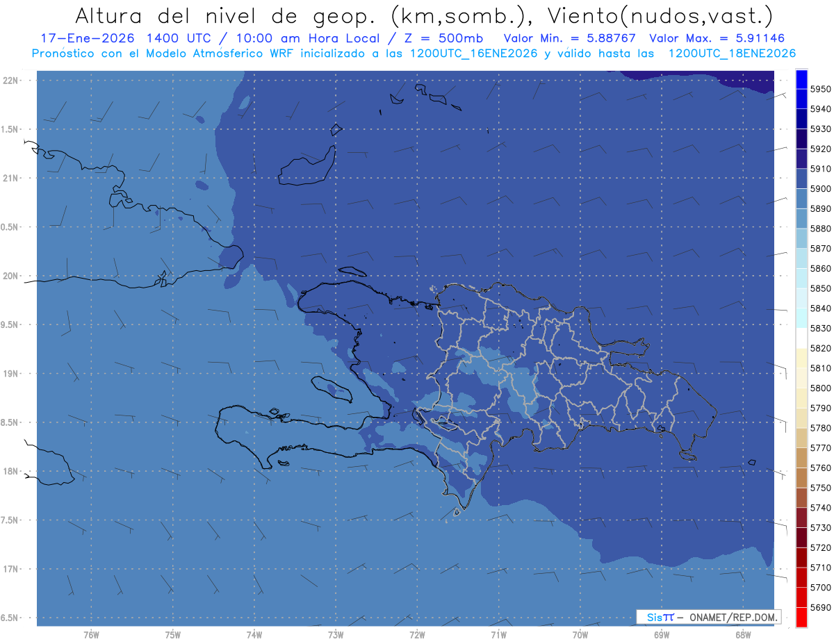834x644 pixels.
Task: Click the '74W' longitude label
Action: 254,634
